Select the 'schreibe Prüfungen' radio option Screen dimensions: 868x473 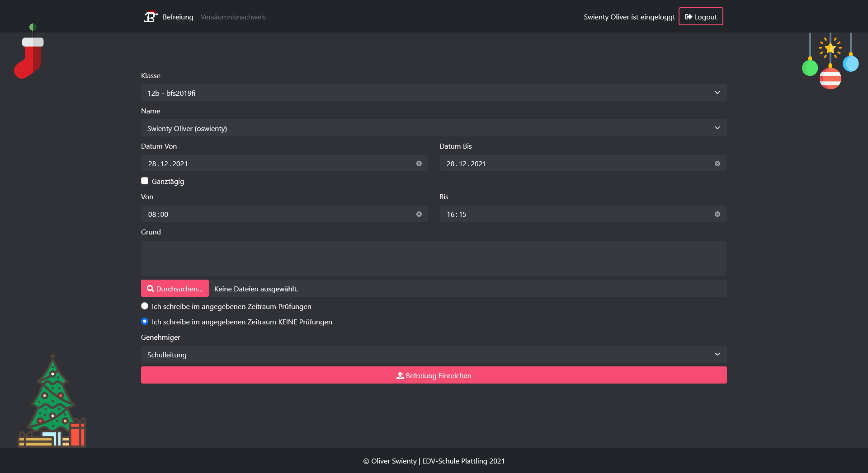tap(145, 306)
